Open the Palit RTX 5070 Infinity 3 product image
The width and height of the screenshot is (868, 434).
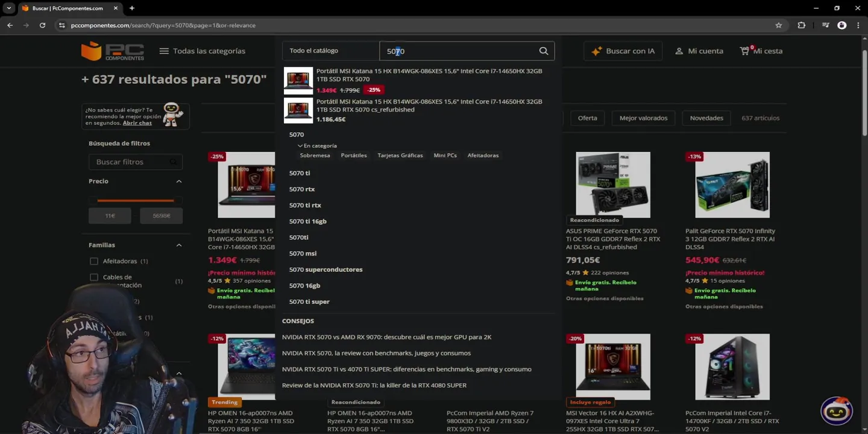[x=732, y=184]
